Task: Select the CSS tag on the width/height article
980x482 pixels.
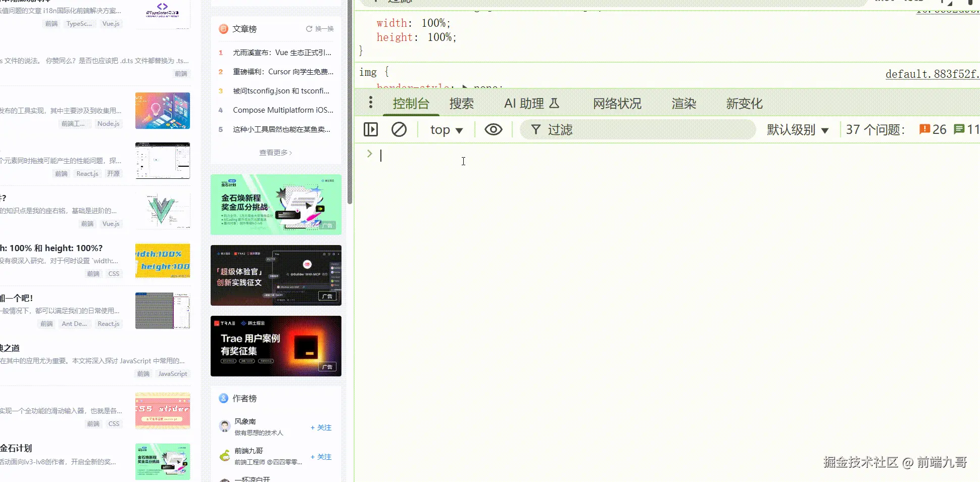Action: click(114, 273)
